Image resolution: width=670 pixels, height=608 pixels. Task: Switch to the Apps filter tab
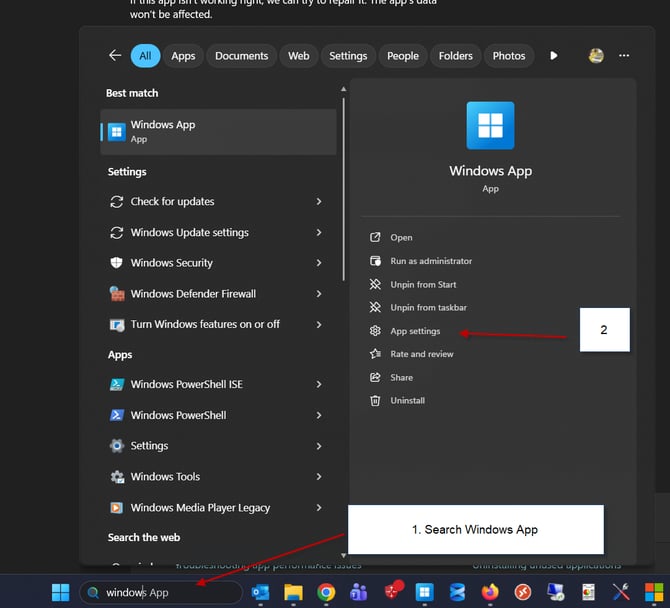(x=183, y=56)
